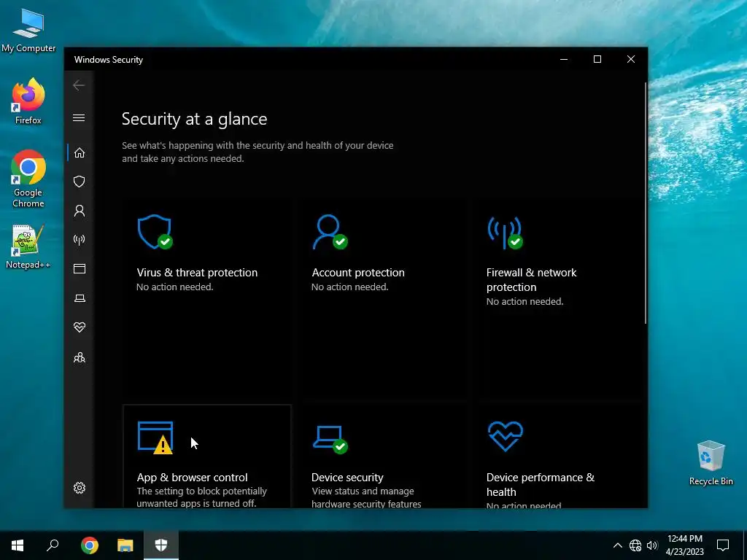Image resolution: width=747 pixels, height=560 pixels.
Task: Open Settings gear in Windows Security sidebar
Action: tap(79, 488)
